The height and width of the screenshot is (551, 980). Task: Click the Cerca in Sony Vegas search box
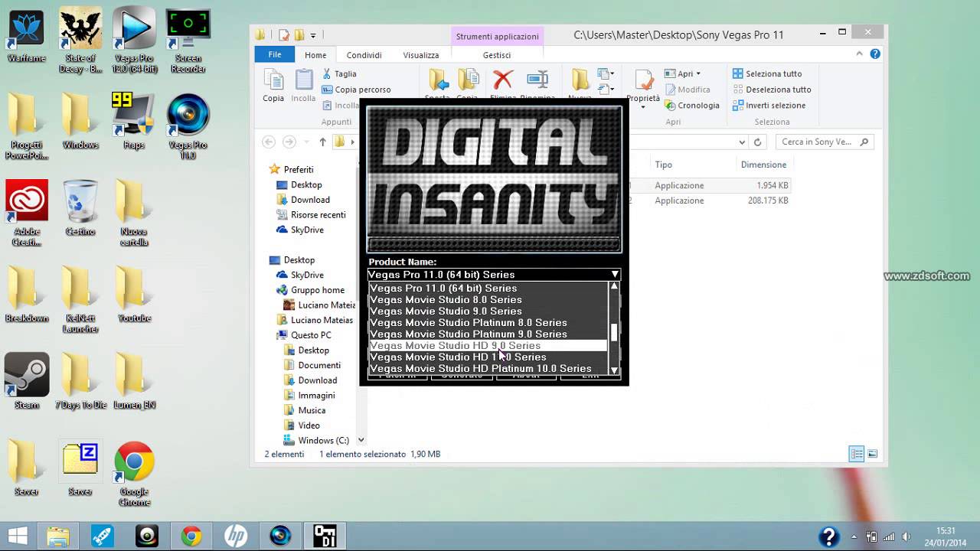[x=824, y=142]
